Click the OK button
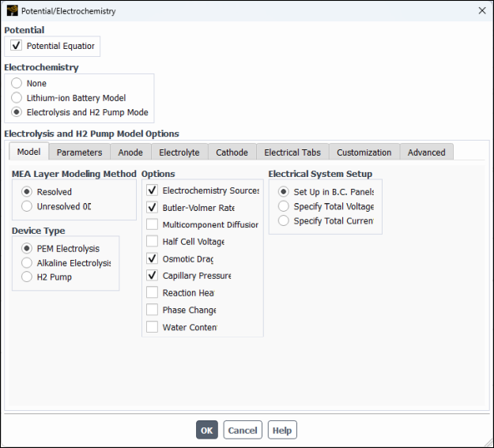 [206, 430]
